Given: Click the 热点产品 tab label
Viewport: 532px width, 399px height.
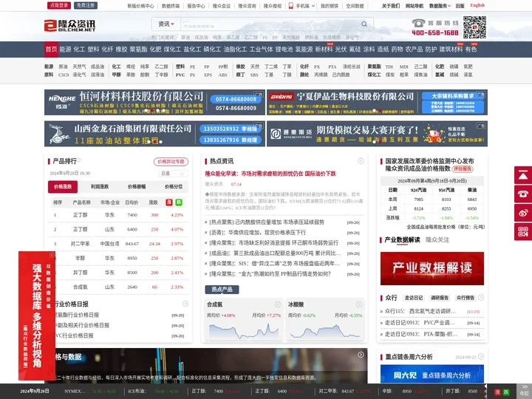Looking at the screenshot, I should (222, 290).
